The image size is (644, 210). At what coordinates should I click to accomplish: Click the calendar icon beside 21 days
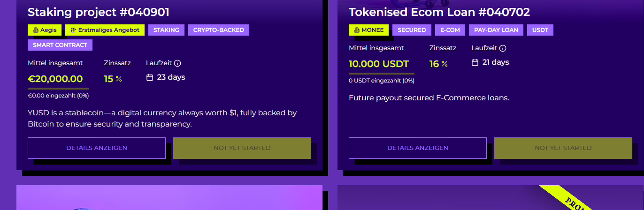click(x=475, y=62)
